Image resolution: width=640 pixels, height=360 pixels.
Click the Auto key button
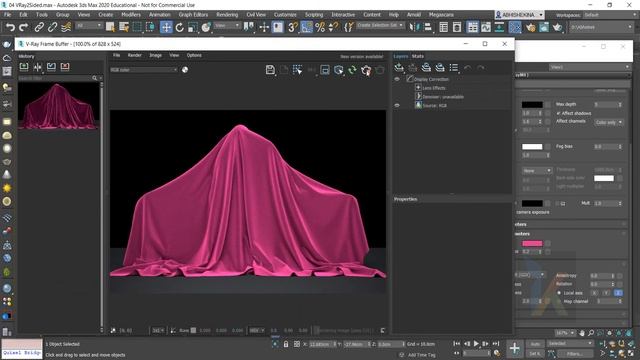(535, 344)
